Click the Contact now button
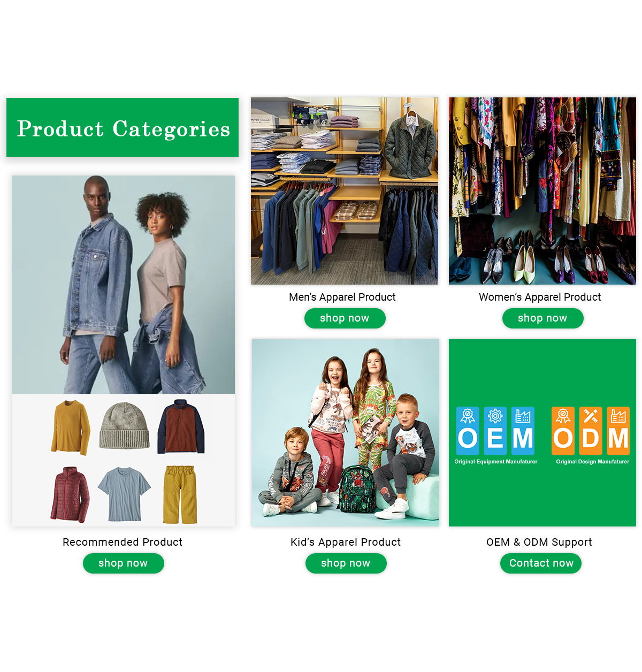 541,563
